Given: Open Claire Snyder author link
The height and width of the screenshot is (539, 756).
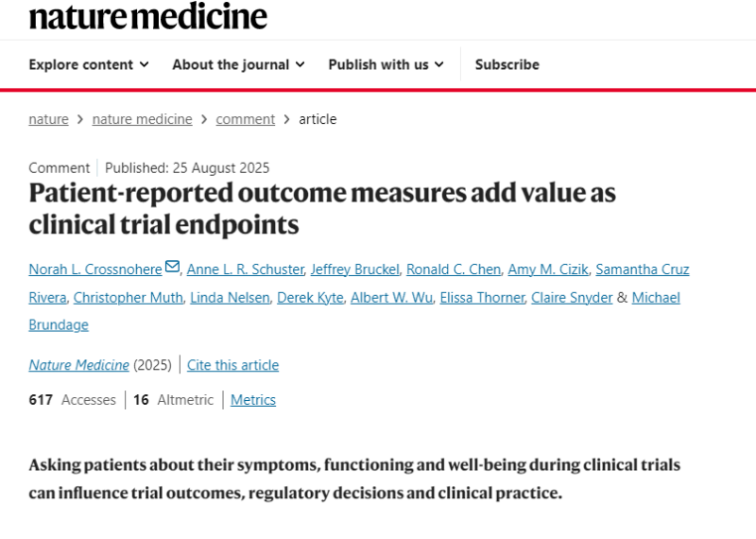Looking at the screenshot, I should pos(572,298).
